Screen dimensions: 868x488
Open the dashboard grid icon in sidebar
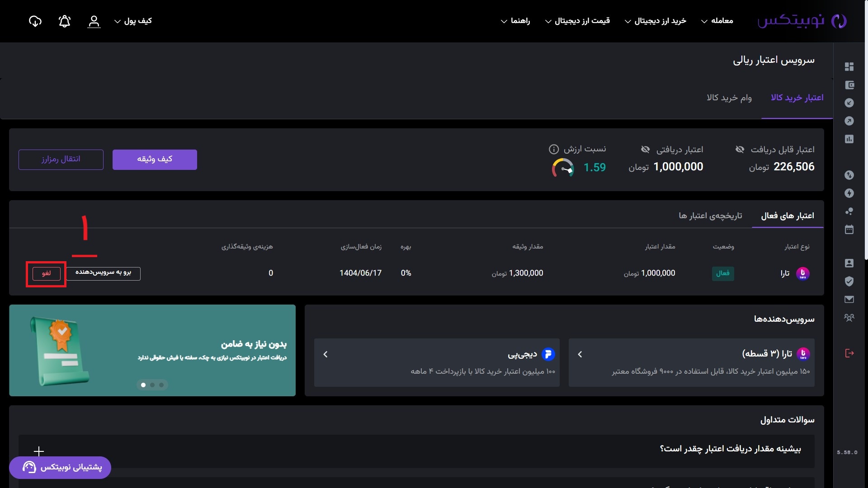point(849,67)
